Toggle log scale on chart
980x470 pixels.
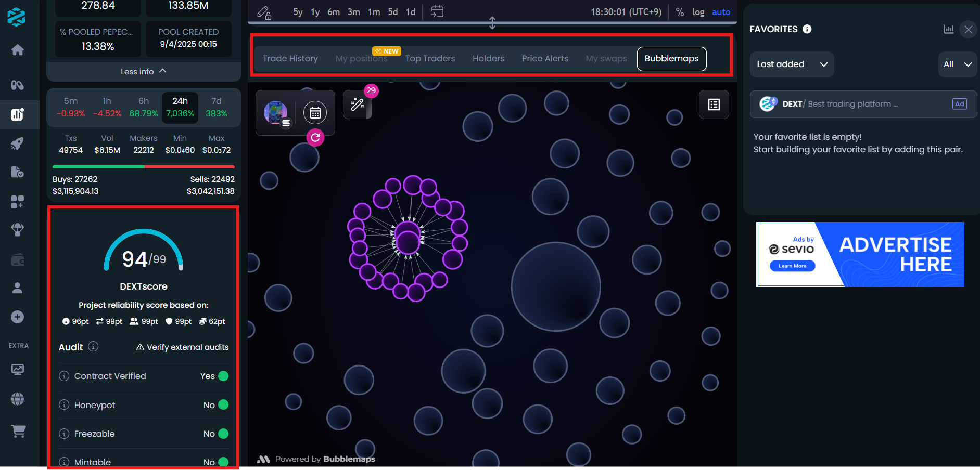coord(698,12)
